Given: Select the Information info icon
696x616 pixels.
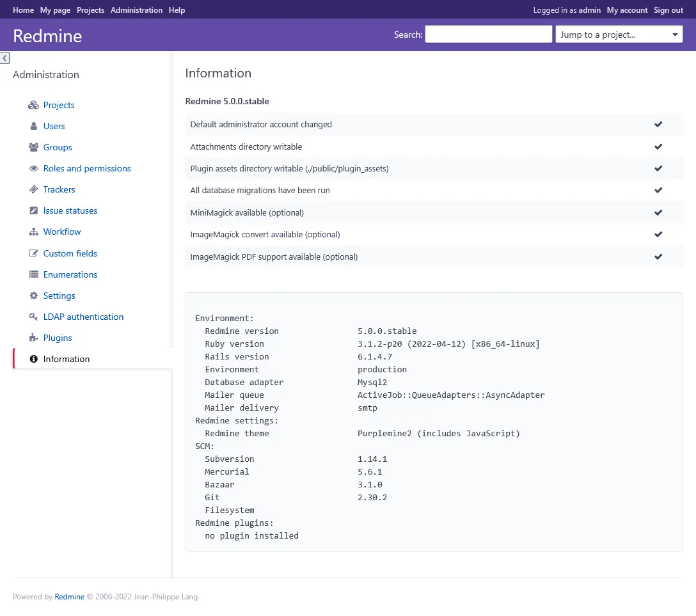Looking at the screenshot, I should 33,359.
